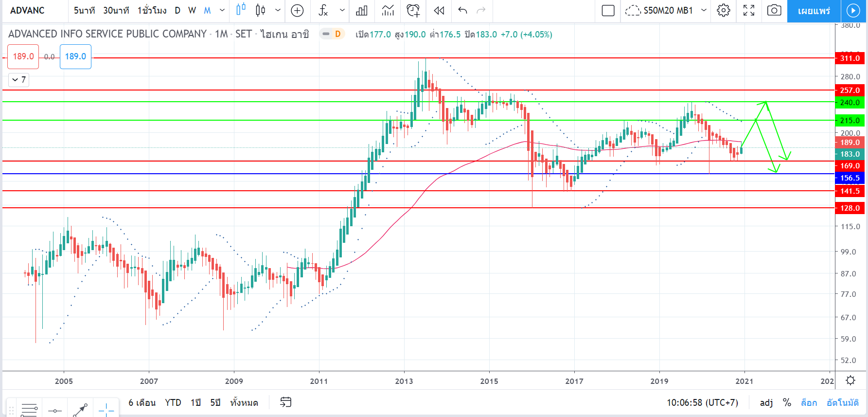868x417 pixels.
Task: Open timezone menu 10:06:58 (UTC+7)
Action: 702,402
